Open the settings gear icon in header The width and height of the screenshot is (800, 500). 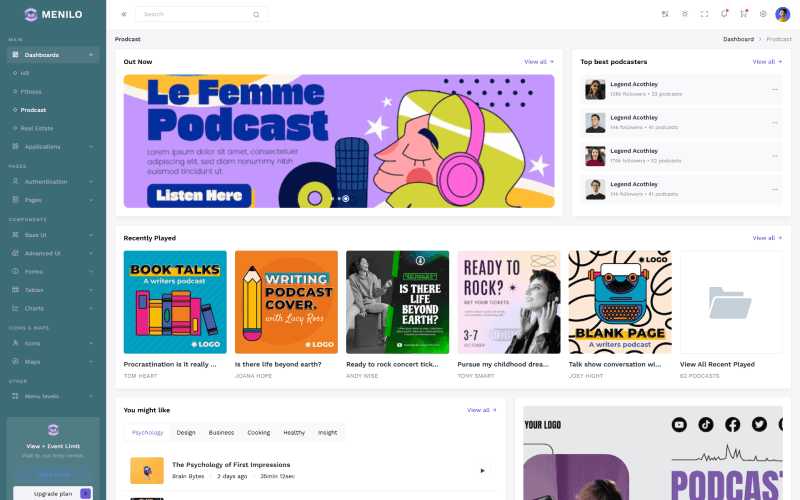[763, 14]
